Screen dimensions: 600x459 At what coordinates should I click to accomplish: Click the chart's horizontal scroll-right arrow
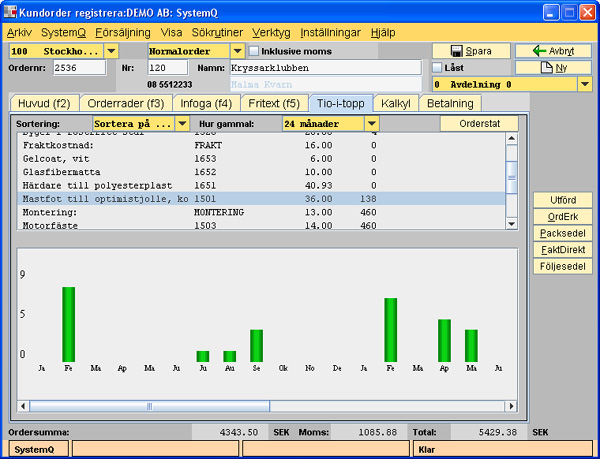(x=511, y=406)
